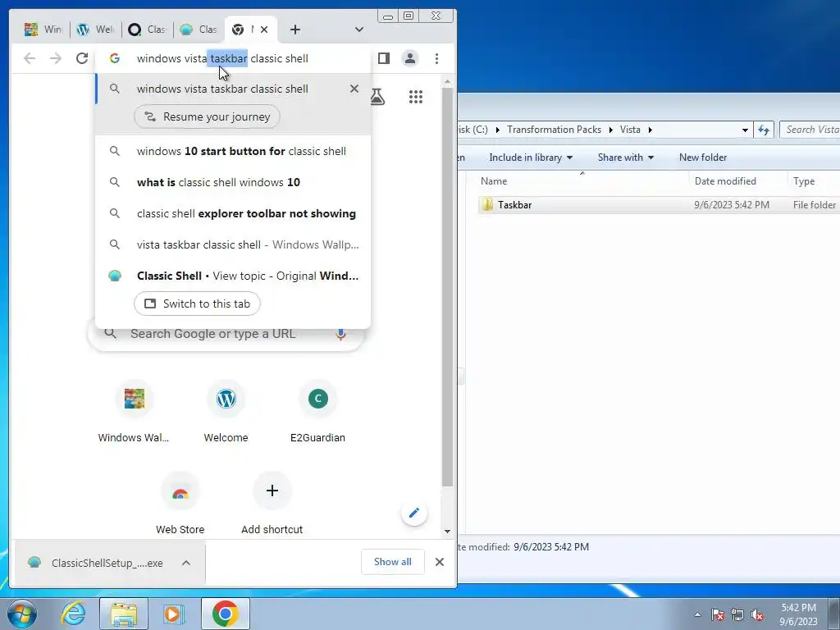Screen dimensions: 840x630
Task: Click the Search Google or type URL box
Action: (x=226, y=334)
